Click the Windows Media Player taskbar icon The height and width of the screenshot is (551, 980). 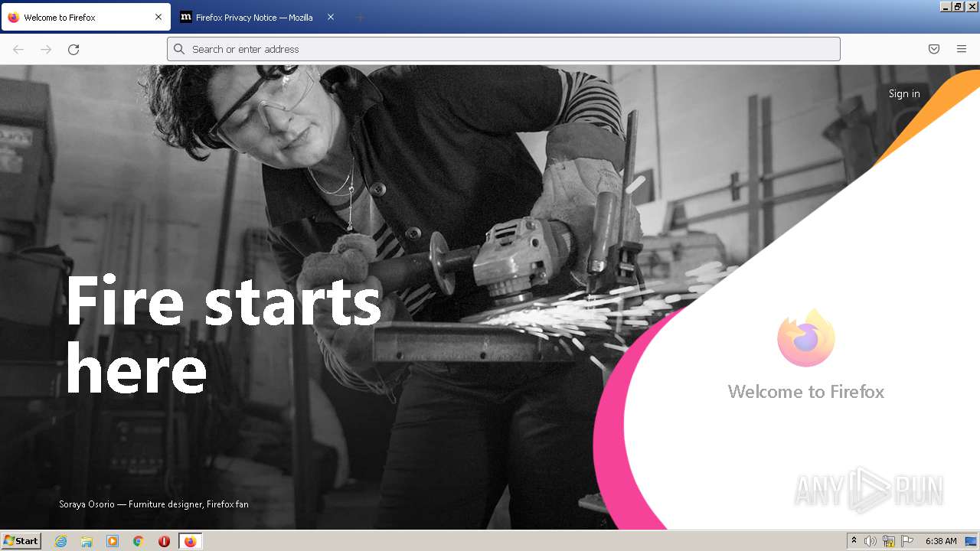click(113, 541)
